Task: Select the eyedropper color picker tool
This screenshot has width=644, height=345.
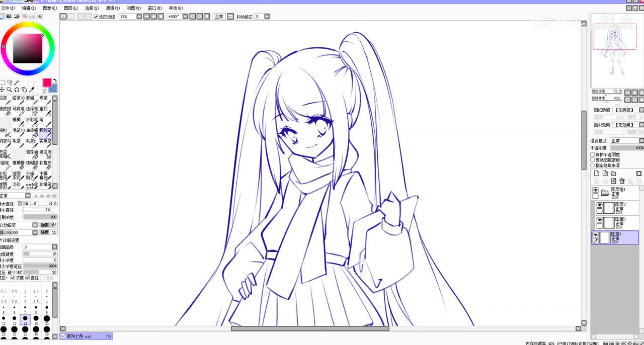Action: pos(31,90)
